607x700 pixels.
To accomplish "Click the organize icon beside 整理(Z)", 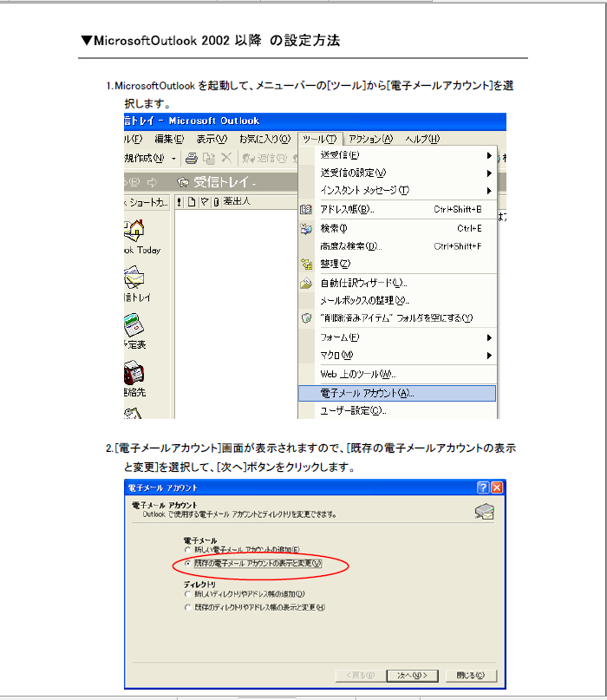I will tap(306, 264).
